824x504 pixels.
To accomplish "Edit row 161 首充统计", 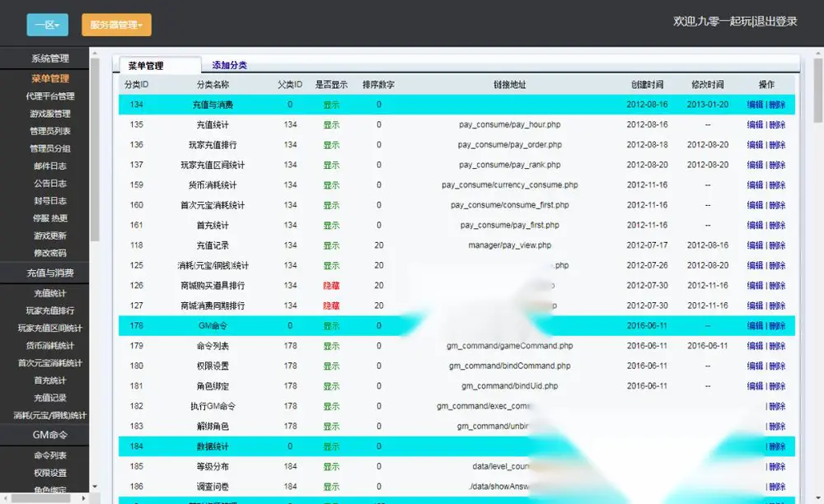I will click(755, 225).
